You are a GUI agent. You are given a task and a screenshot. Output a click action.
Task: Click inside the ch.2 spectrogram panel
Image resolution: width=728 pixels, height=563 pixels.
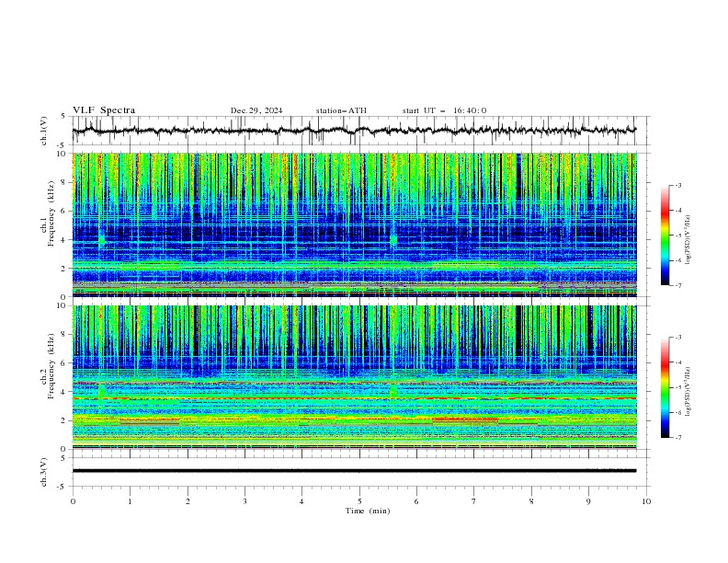(x=355, y=377)
